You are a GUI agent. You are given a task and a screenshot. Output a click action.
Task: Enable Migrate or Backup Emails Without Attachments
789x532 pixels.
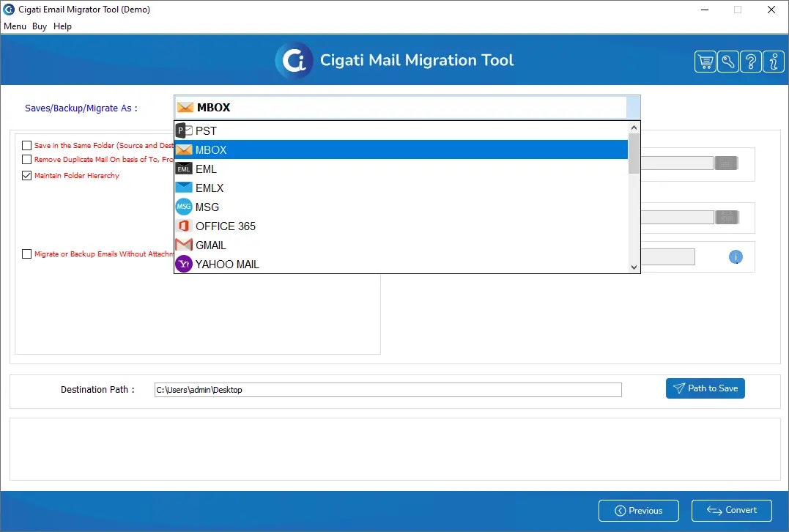(x=26, y=254)
